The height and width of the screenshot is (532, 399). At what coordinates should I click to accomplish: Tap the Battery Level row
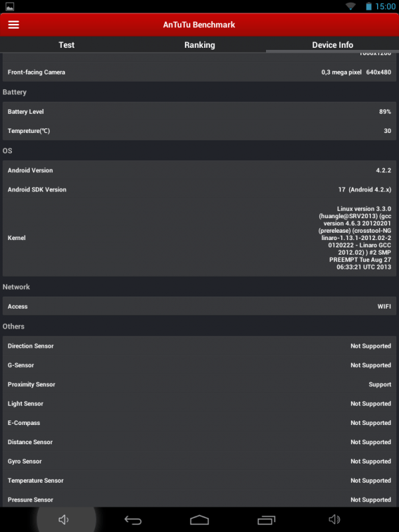199,112
